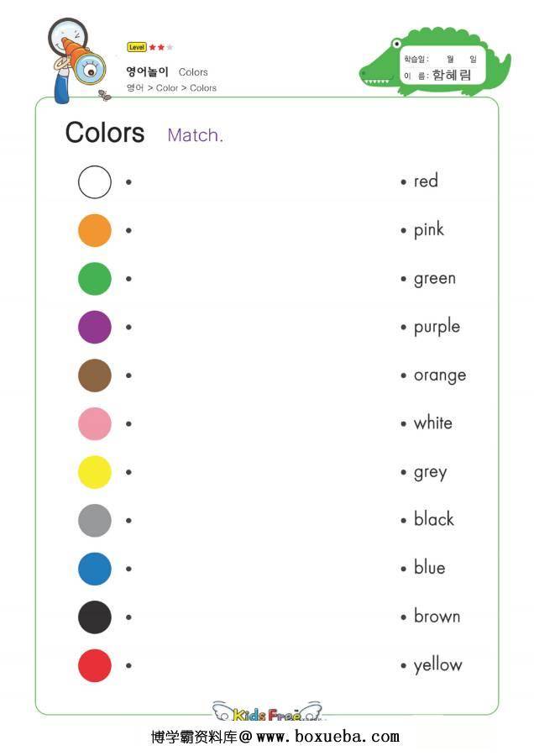Click the dot beside word purple

click(x=403, y=327)
